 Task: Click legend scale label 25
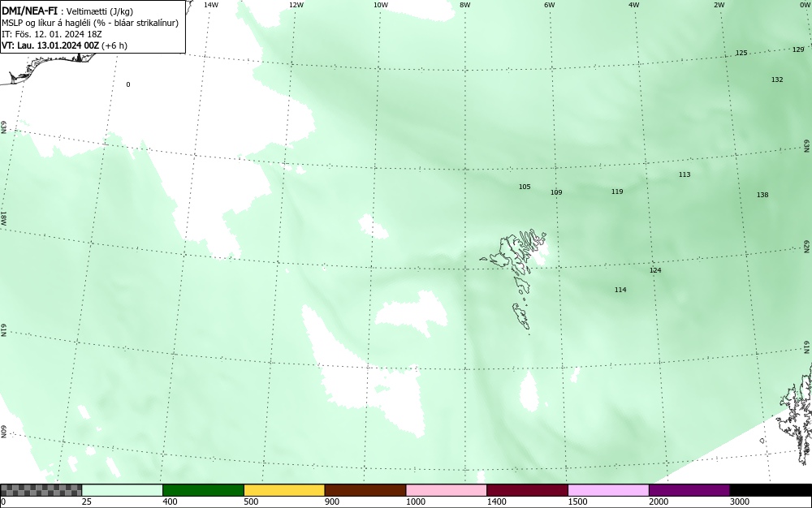point(87,502)
